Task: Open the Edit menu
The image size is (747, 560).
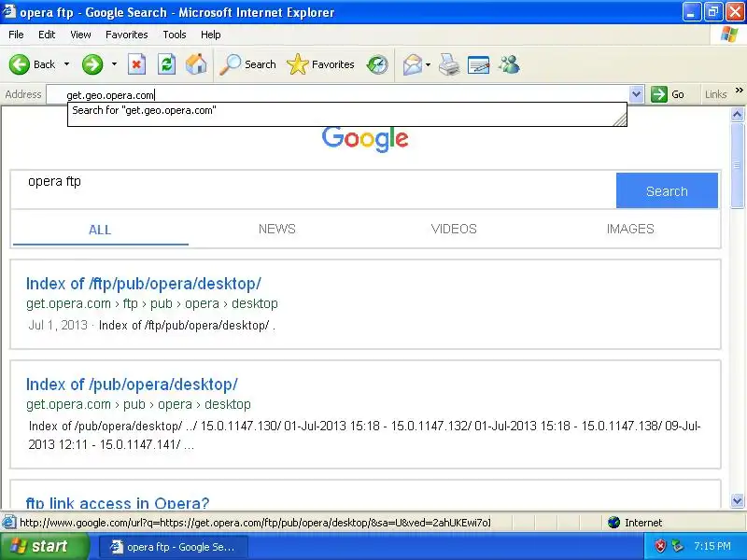Action: pyautogui.click(x=47, y=35)
